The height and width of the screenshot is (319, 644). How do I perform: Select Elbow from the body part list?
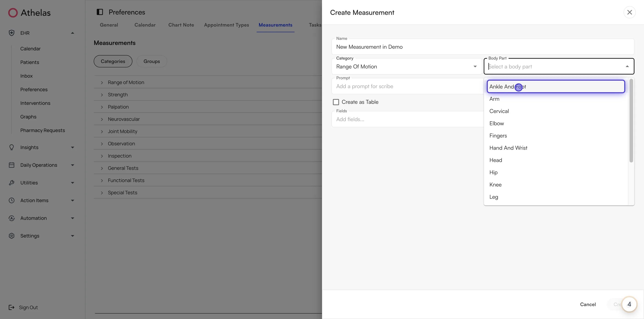[556, 123]
